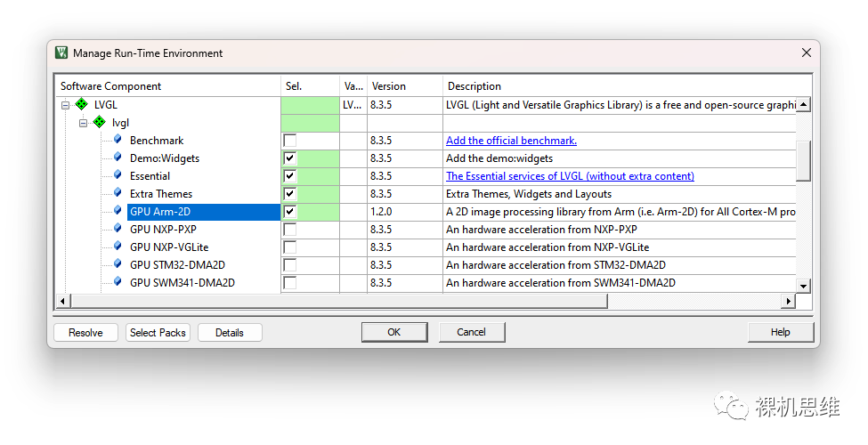Screen dimensions: 868x445
Task: Click the Description column header
Action: pyautogui.click(x=627, y=85)
